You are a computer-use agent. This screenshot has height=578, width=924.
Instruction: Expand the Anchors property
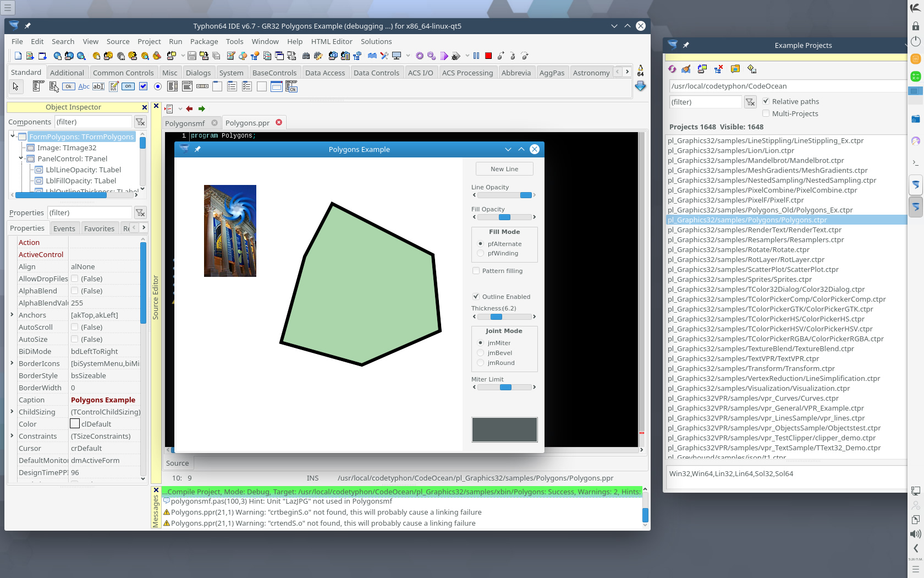click(x=12, y=315)
